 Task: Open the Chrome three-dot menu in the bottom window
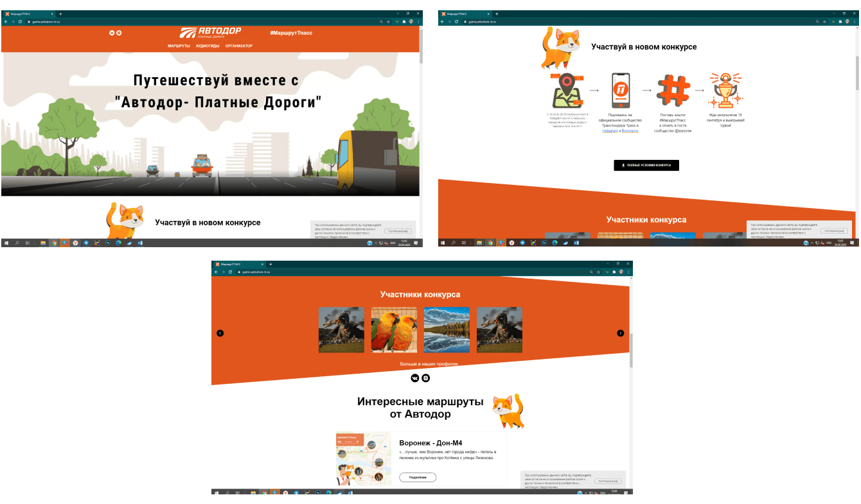[629, 272]
